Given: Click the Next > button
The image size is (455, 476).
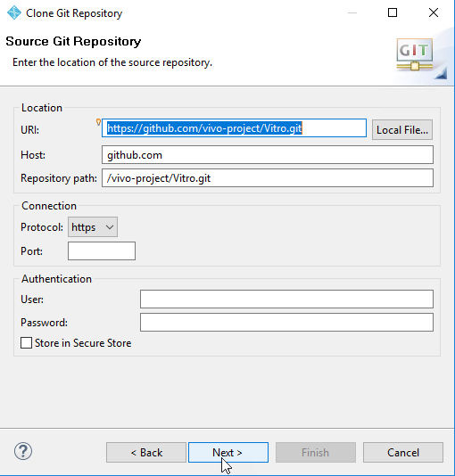Looking at the screenshot, I should (228, 453).
